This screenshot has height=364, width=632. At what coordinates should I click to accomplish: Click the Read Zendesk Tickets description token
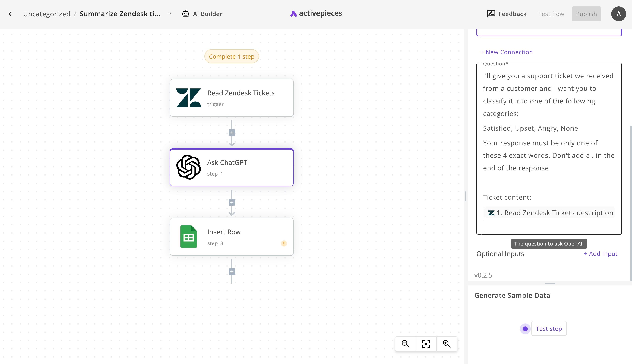[x=549, y=213]
